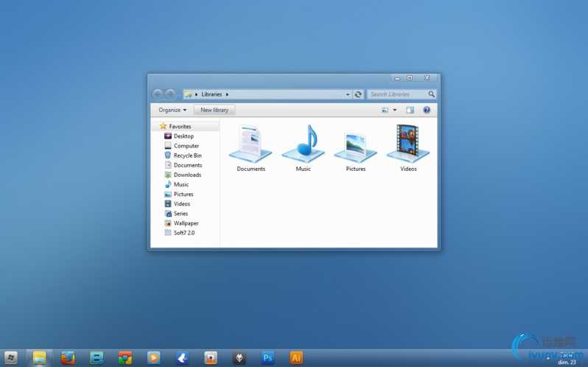
Task: Expand the address bar history dropdown
Action: pyautogui.click(x=348, y=94)
